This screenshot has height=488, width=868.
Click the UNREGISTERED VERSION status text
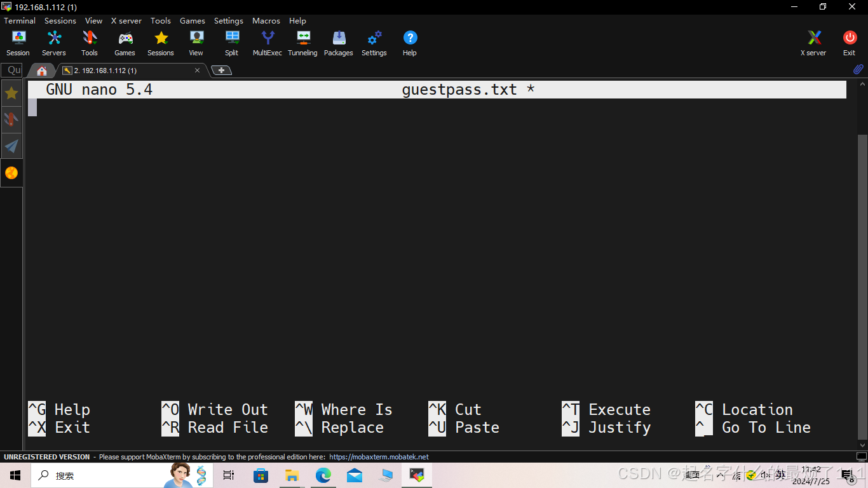point(47,457)
